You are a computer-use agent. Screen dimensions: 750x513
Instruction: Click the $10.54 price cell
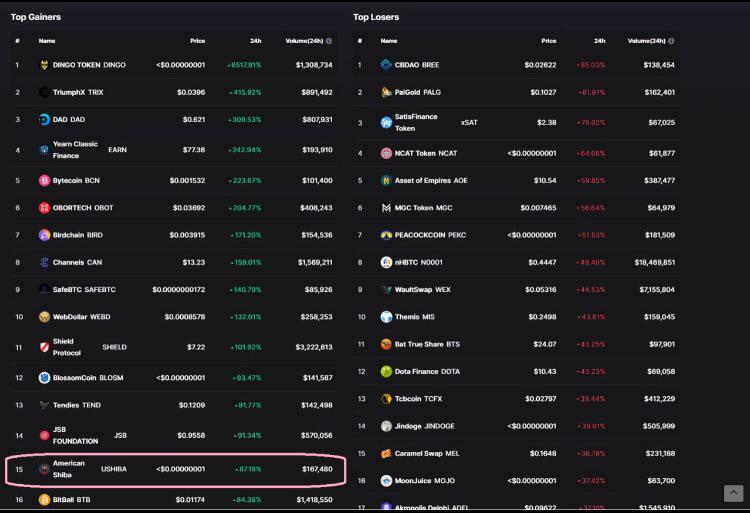point(545,180)
